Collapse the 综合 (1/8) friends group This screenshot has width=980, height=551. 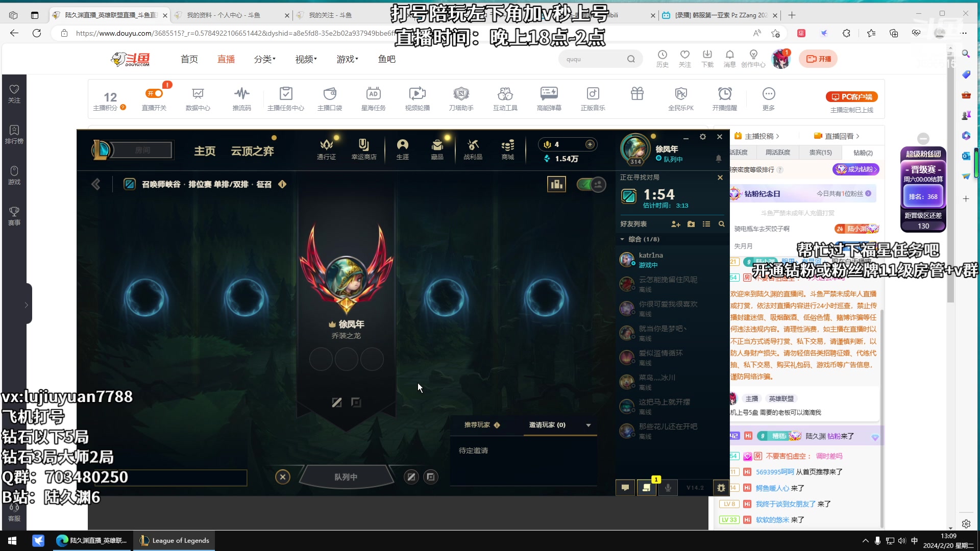tap(622, 239)
